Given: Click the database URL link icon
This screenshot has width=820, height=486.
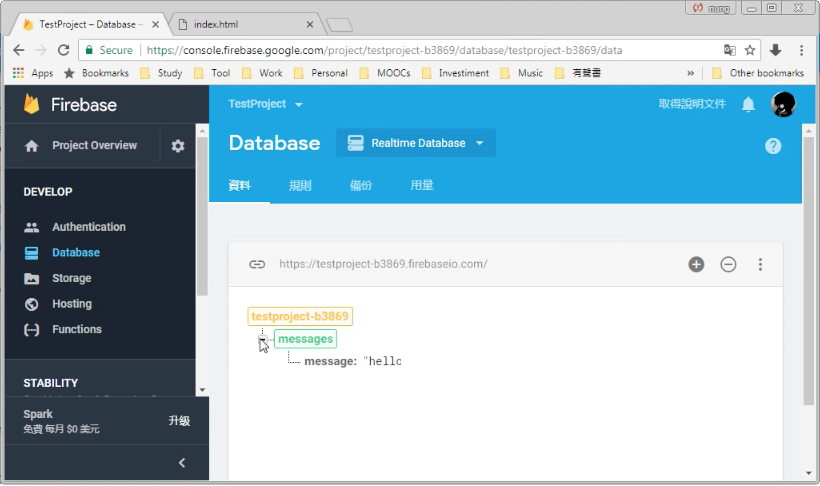Looking at the screenshot, I should (257, 264).
